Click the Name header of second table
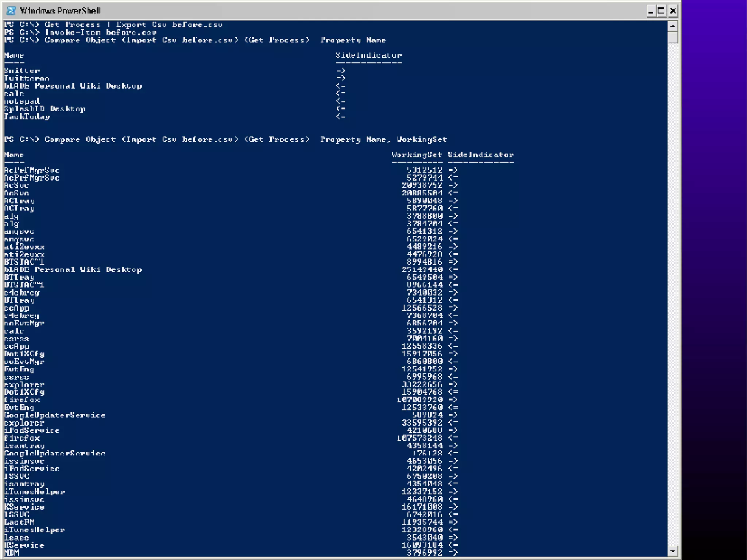Image resolution: width=747 pixels, height=560 pixels. (x=14, y=155)
